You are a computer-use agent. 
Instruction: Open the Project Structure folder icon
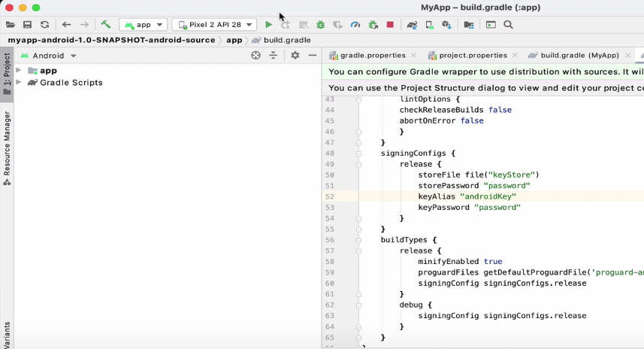(x=469, y=25)
